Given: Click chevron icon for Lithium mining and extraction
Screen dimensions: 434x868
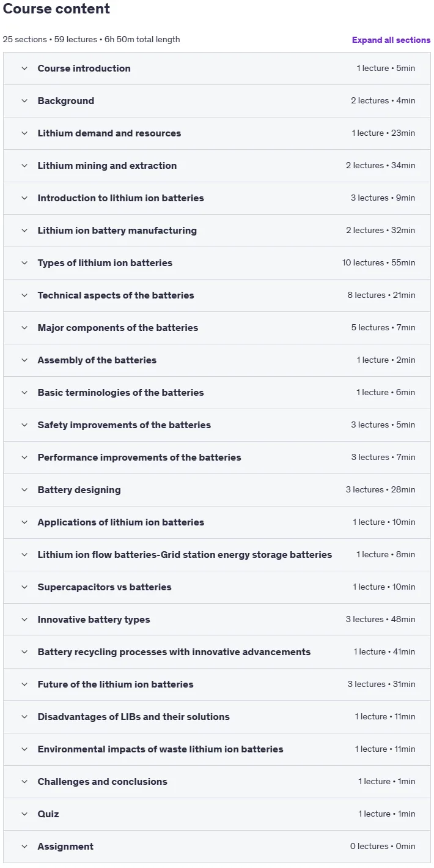Looking at the screenshot, I should (x=24, y=166).
